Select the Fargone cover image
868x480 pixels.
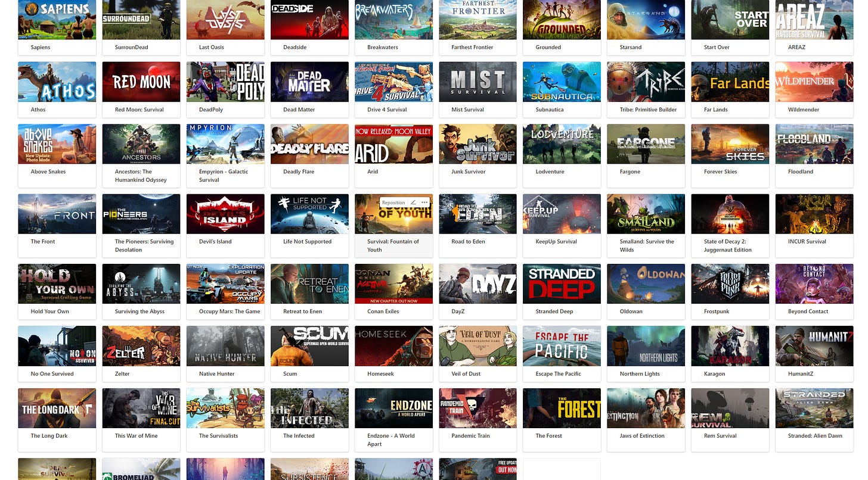[646, 144]
